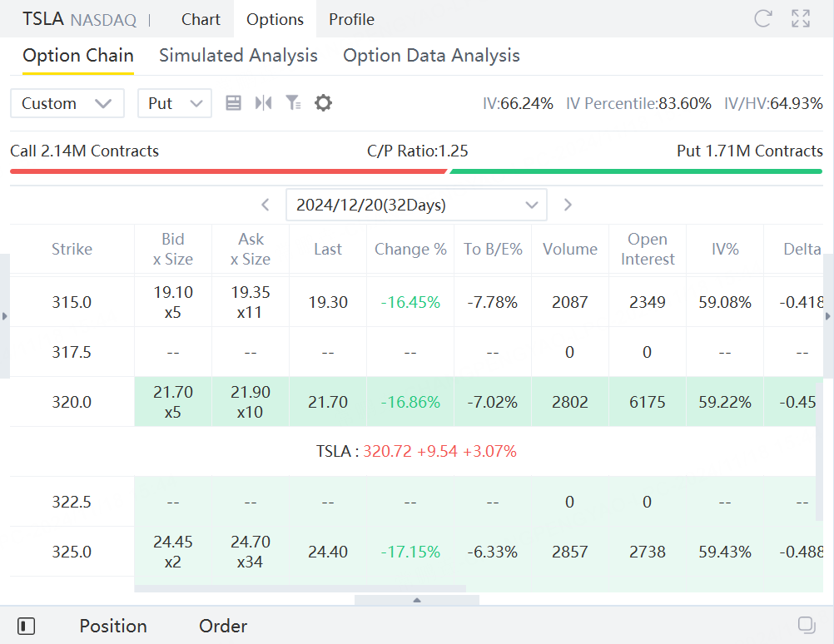Click the horizontal scrollbar under the table

coord(300,588)
